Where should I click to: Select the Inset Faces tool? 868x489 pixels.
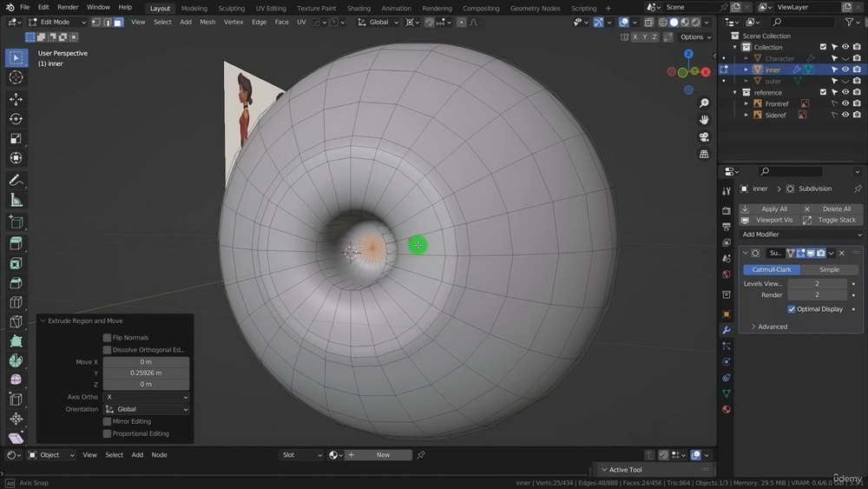[16, 263]
